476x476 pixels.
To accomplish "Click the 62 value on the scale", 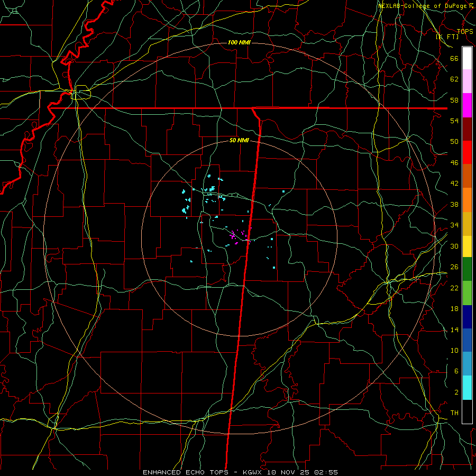I will coord(454,79).
